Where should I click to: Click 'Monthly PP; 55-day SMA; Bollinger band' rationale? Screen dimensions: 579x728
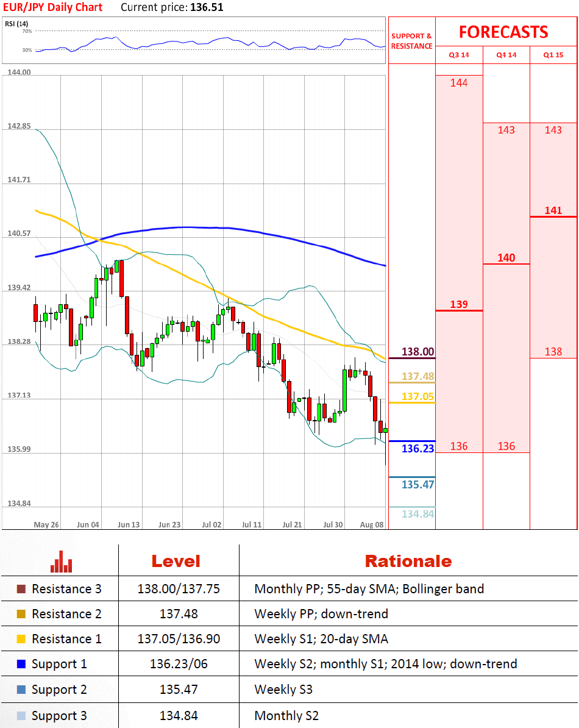[369, 589]
